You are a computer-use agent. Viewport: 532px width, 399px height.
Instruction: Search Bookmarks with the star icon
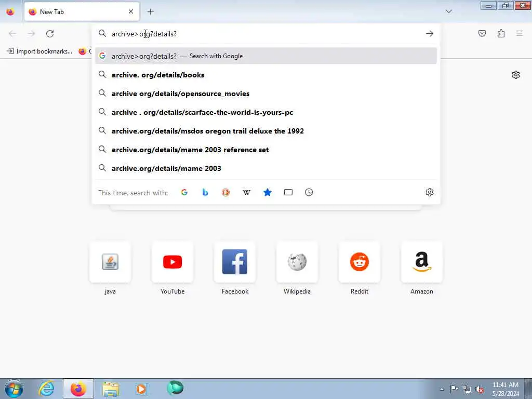click(268, 192)
